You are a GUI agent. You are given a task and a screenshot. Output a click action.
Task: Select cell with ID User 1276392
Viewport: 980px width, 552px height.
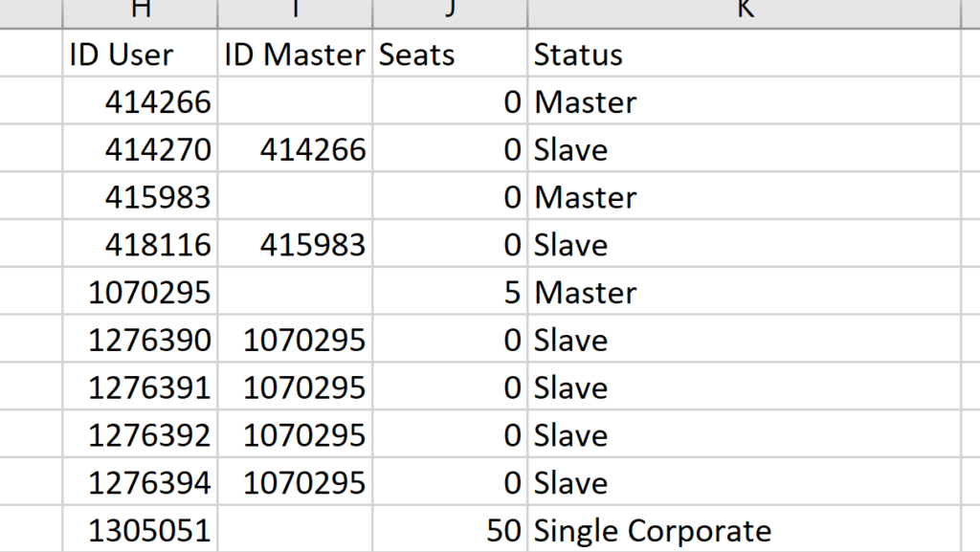[x=140, y=434]
